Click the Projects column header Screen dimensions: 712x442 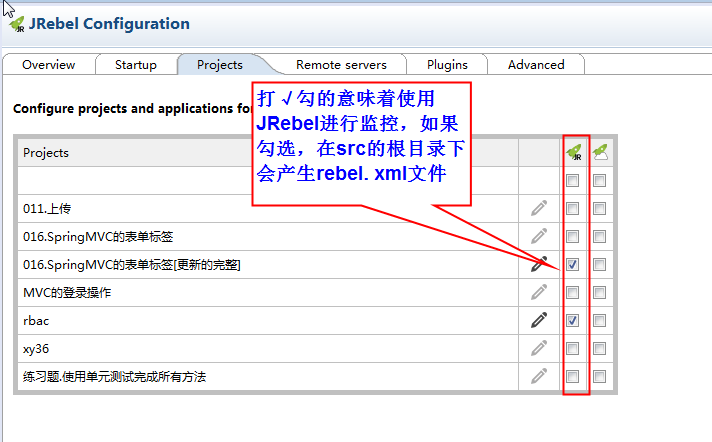click(x=268, y=152)
